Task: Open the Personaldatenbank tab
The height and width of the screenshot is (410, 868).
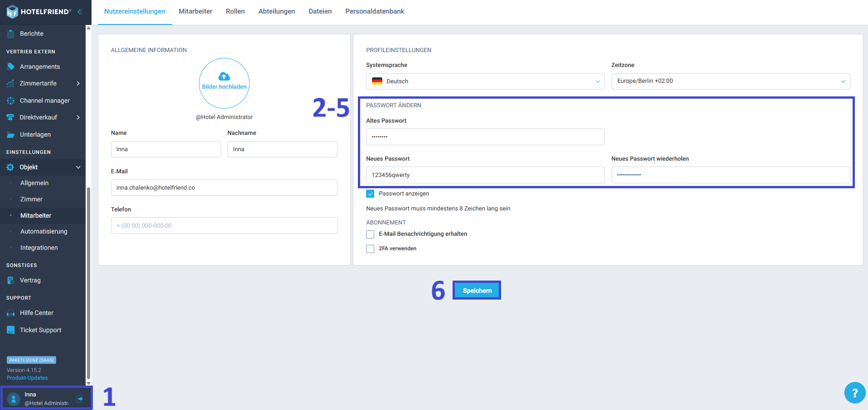Action: tap(374, 11)
